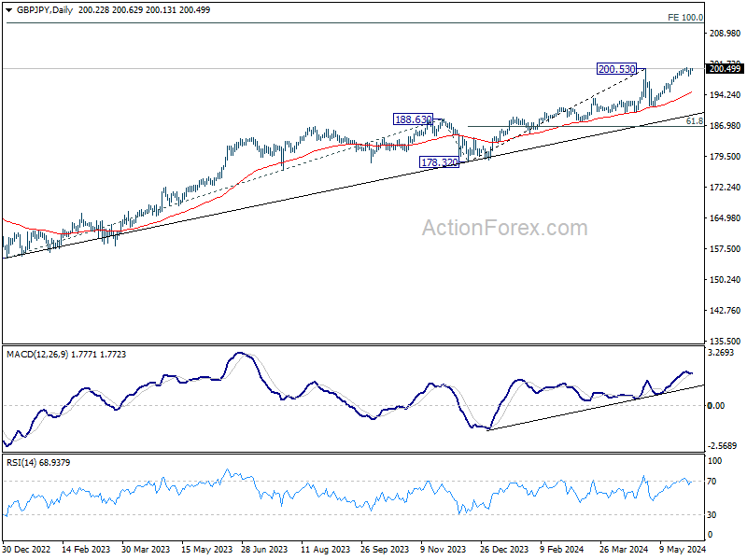Click the 135.500 price axis value
This screenshot has width=747, height=560.
[726, 341]
